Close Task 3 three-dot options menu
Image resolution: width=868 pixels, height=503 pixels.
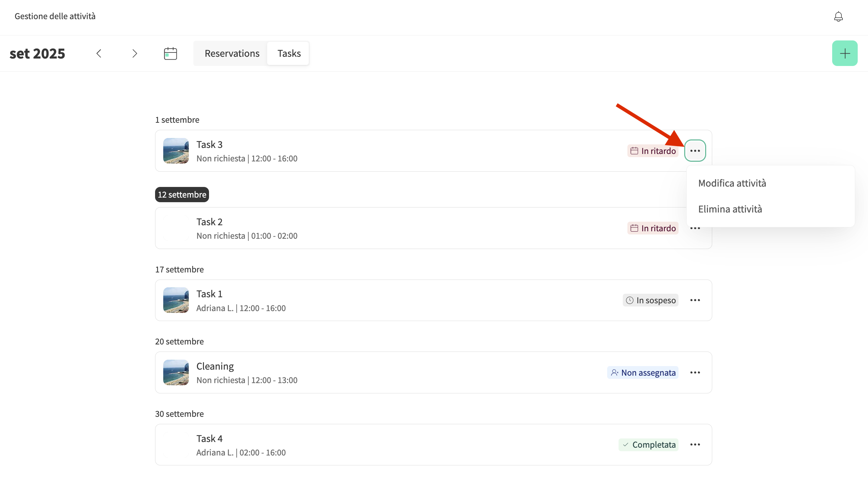click(695, 151)
